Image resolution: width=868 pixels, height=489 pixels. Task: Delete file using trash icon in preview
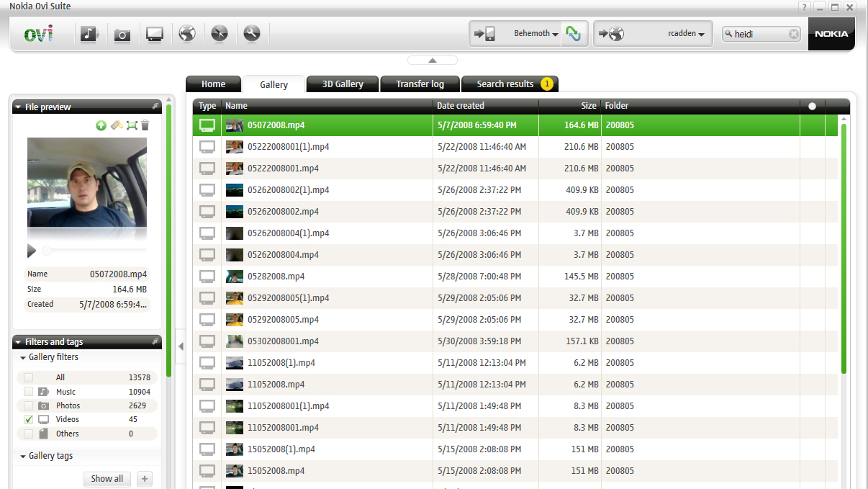pos(145,125)
